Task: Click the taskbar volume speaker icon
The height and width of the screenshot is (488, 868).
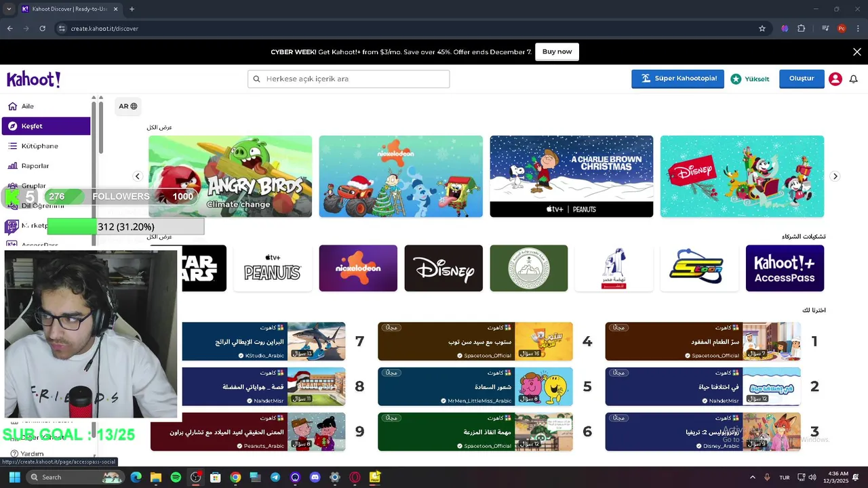Action: pos(812,477)
